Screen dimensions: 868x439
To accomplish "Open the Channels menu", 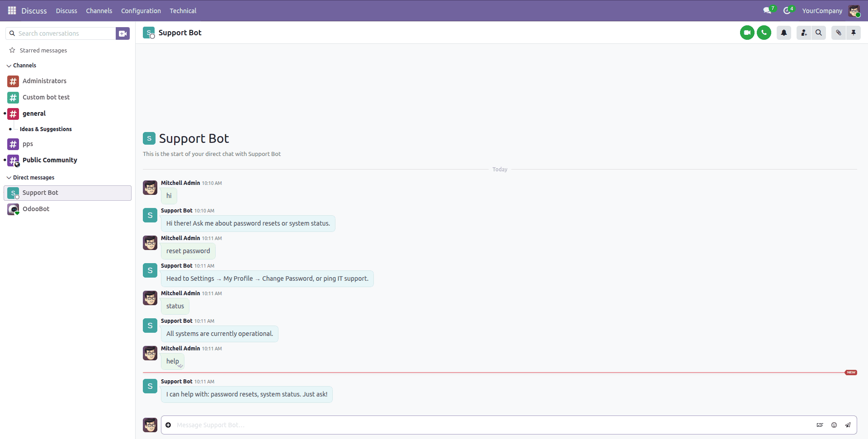I will [99, 10].
